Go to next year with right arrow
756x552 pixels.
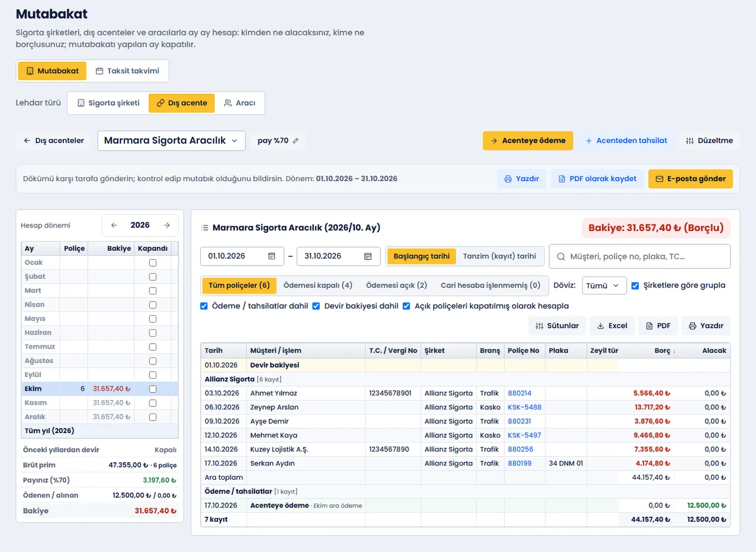coord(167,225)
